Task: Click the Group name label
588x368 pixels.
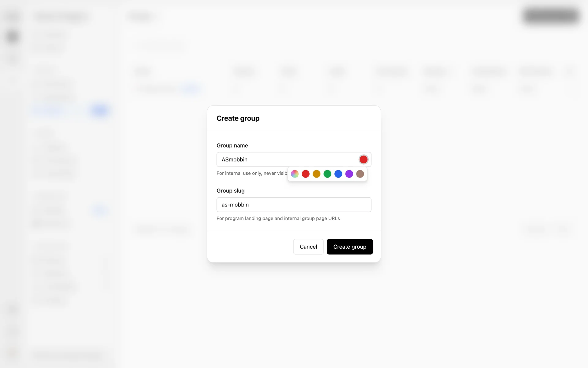Action: [x=232, y=145]
